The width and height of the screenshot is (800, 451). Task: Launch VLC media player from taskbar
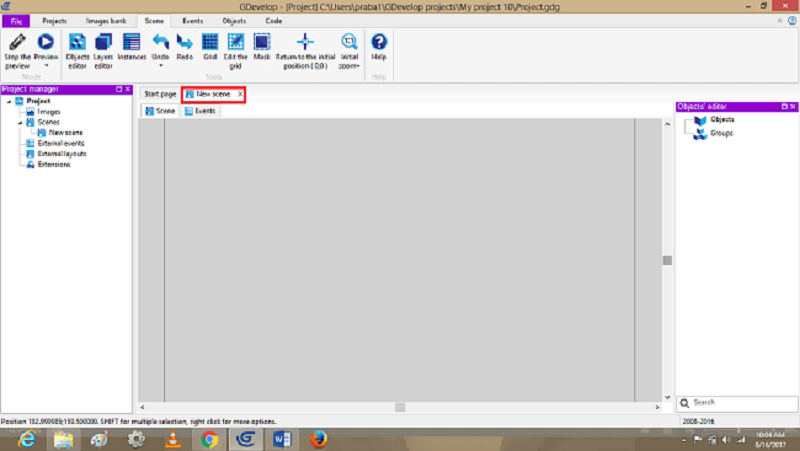[172, 439]
